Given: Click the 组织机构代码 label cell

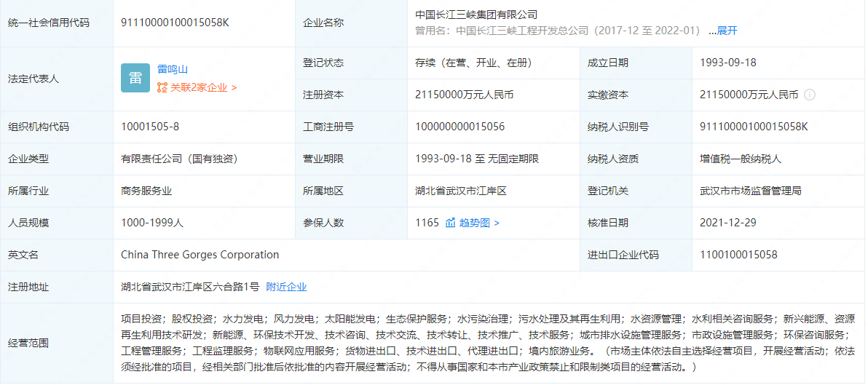Looking at the screenshot, I should pyautogui.click(x=57, y=127).
